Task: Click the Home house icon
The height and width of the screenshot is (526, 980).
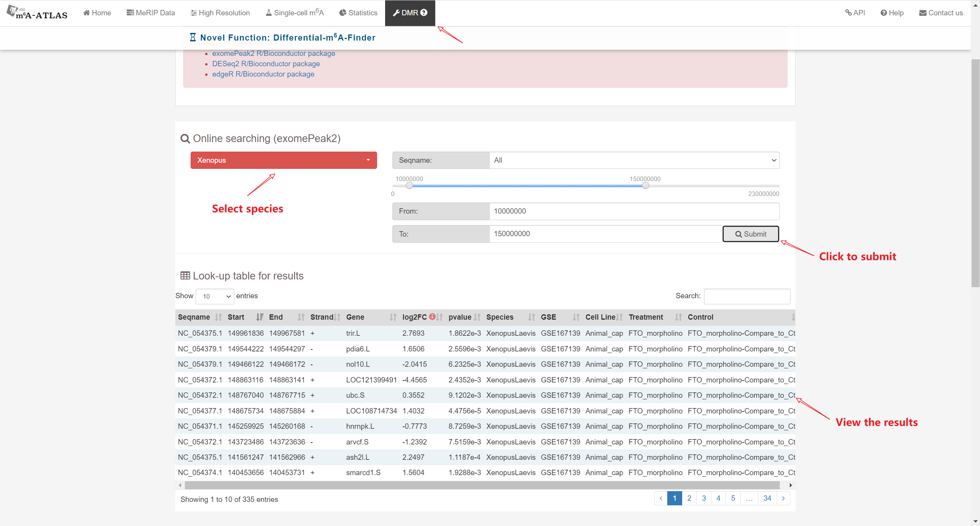Action: point(87,13)
